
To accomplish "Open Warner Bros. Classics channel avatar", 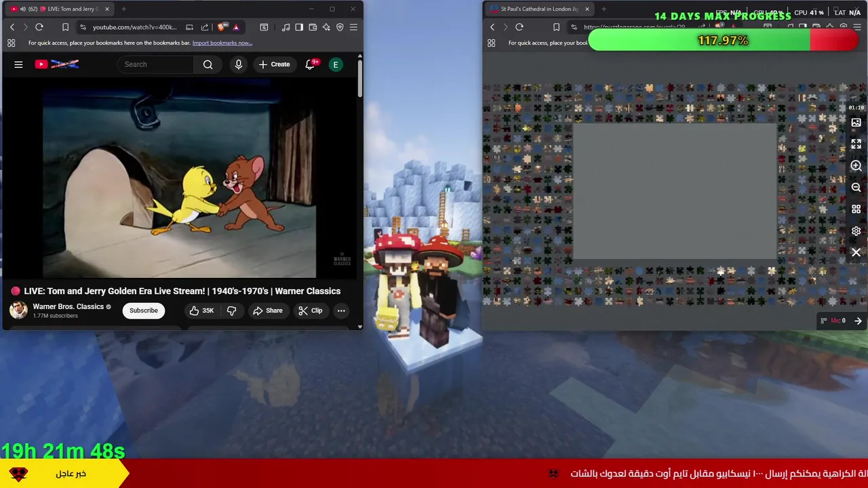I will [x=18, y=310].
